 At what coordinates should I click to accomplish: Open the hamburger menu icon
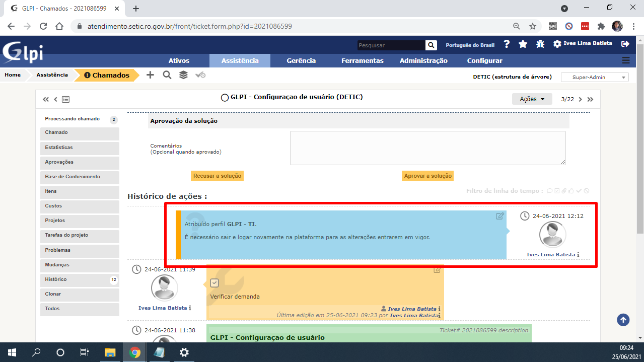click(x=626, y=60)
